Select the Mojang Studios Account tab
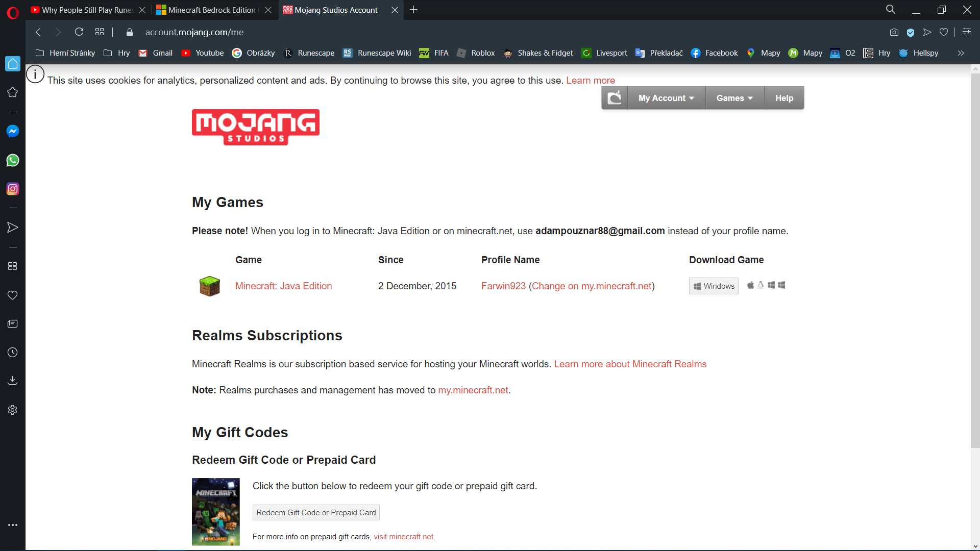The height and width of the screenshot is (551, 980). [335, 10]
